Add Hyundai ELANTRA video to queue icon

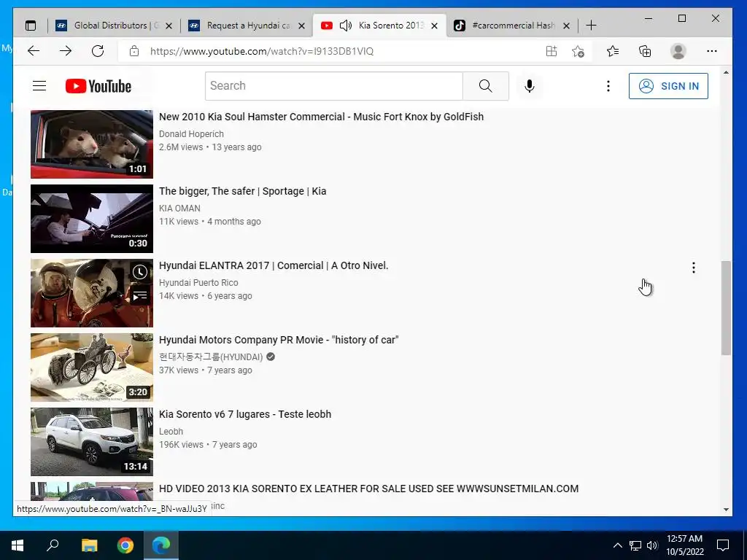139,297
